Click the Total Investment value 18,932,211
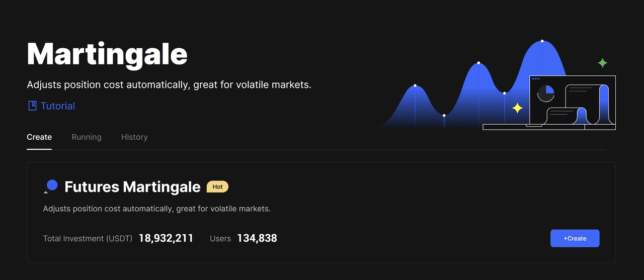644x280 pixels. point(166,238)
